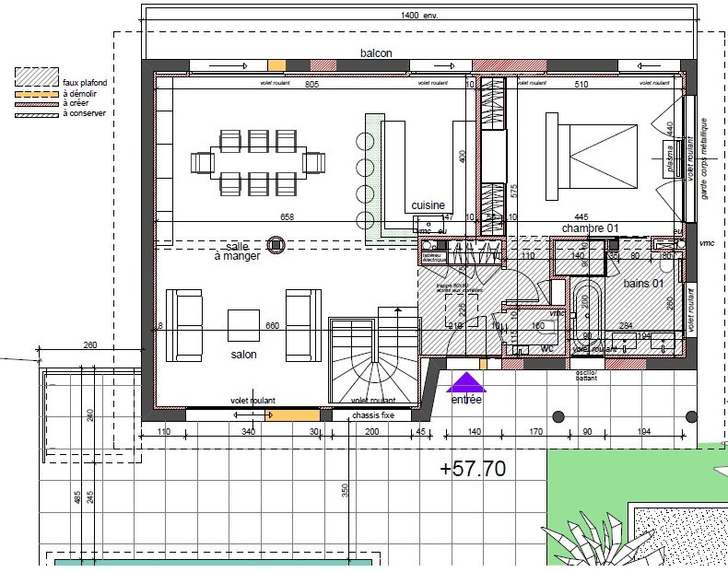Image resolution: width=728 pixels, height=572 pixels.
Task: Click the '+57.70' elevation level text
Action: (x=473, y=468)
